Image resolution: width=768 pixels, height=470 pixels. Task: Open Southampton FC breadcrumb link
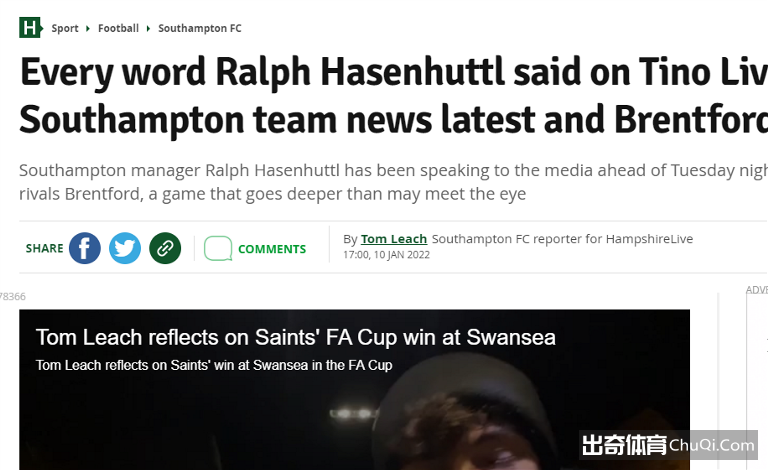pyautogui.click(x=200, y=28)
